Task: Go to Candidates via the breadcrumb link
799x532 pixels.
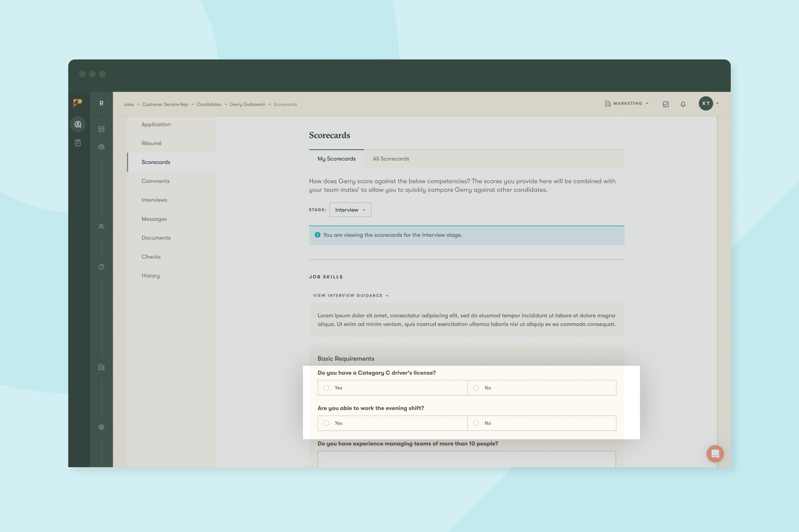Action: point(208,104)
